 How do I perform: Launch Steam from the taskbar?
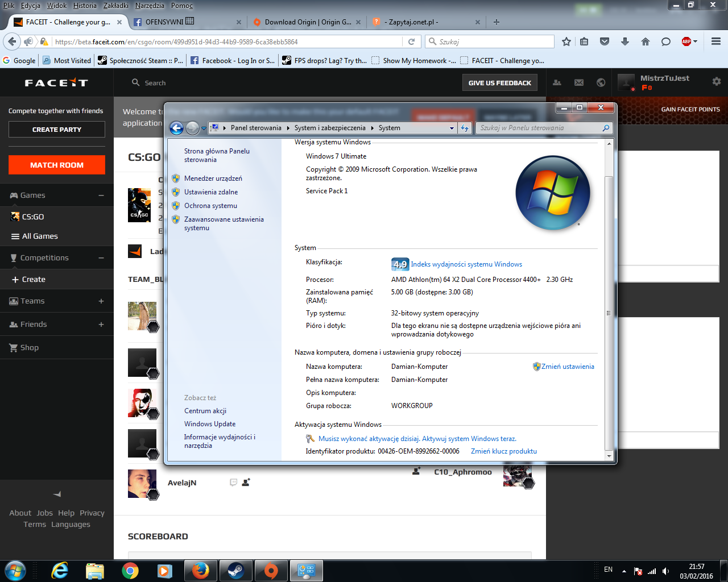click(235, 571)
